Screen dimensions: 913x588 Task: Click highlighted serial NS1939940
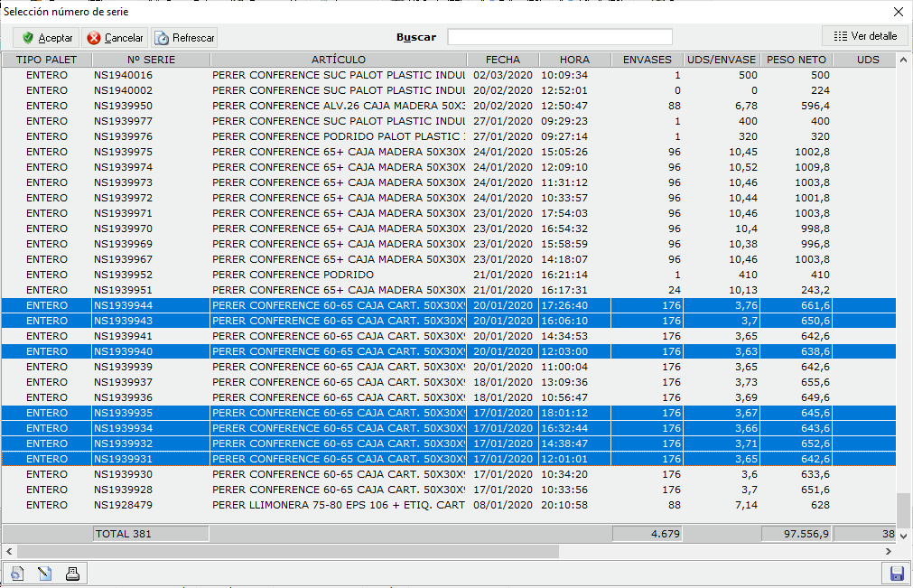coord(123,351)
